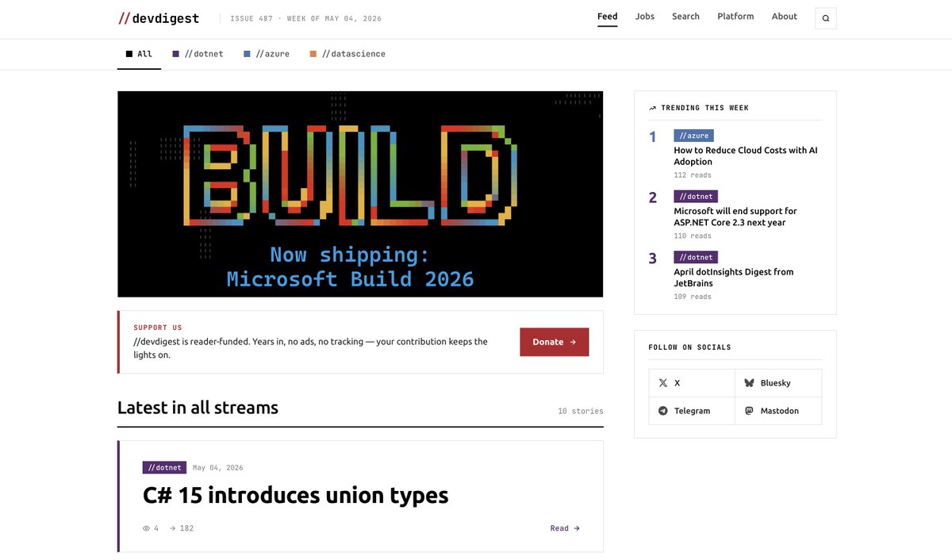Image resolution: width=952 pixels, height=560 pixels.
Task: Open C# 15 introduces union types headline
Action: pos(295,495)
